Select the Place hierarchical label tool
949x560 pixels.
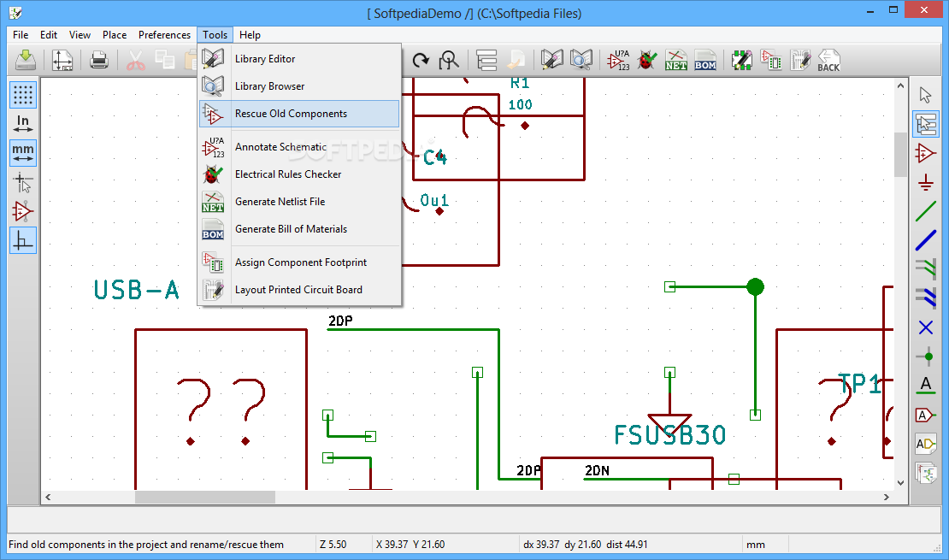(x=925, y=444)
